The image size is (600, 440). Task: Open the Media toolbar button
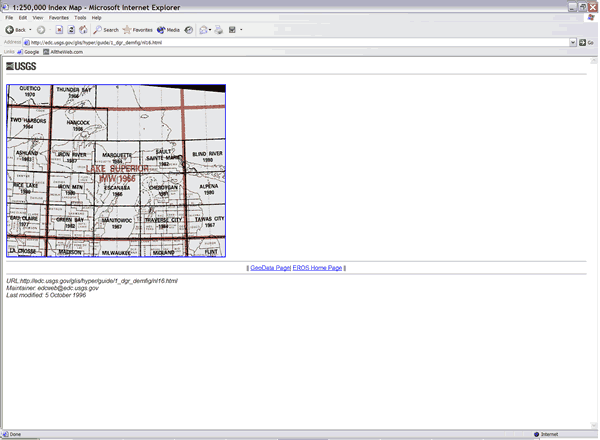tap(168, 30)
